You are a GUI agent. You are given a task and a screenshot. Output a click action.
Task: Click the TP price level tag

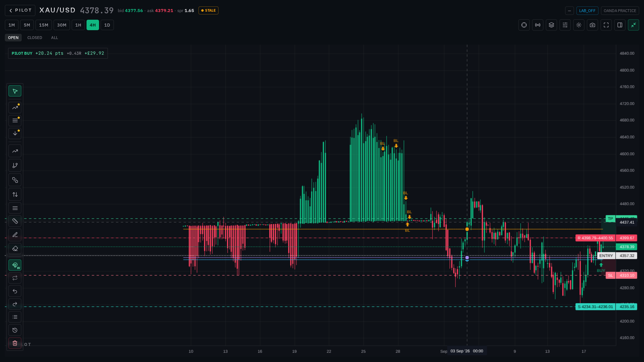pos(611,219)
